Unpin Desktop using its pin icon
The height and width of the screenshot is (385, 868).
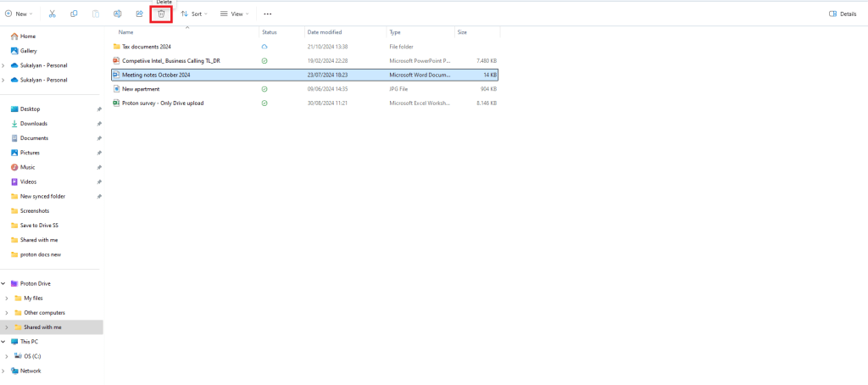[98, 109]
